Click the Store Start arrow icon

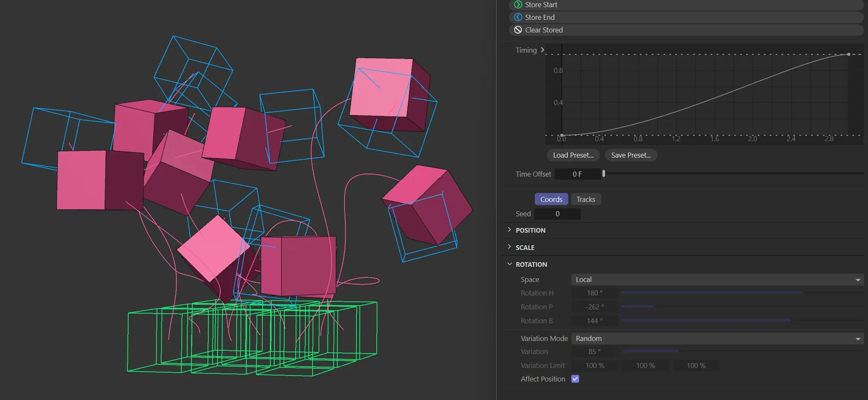[x=518, y=5]
